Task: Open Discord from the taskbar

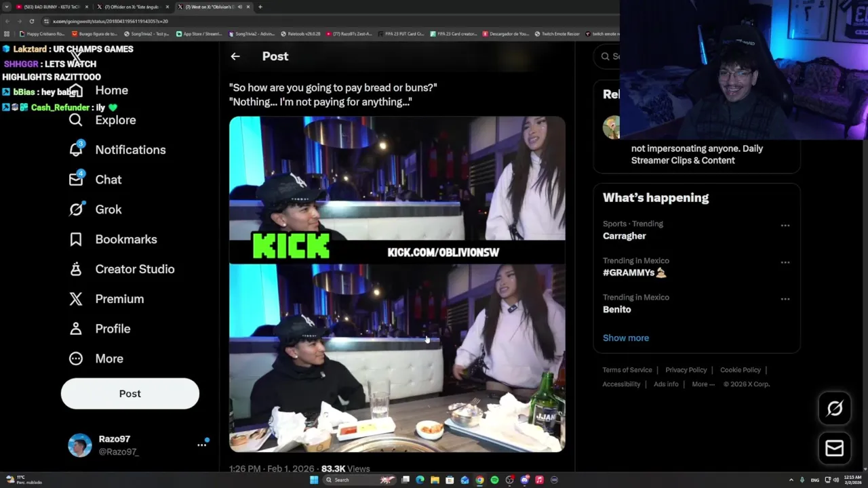Action: 524,480
